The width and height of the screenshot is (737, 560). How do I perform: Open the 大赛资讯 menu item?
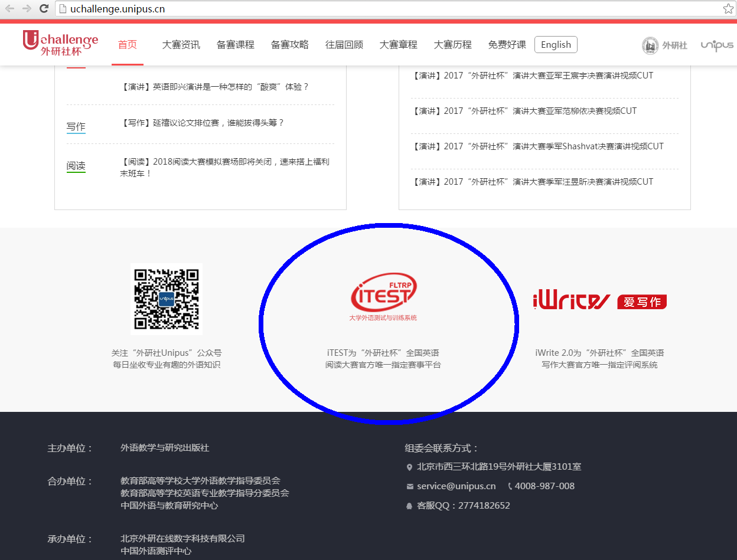pos(181,45)
